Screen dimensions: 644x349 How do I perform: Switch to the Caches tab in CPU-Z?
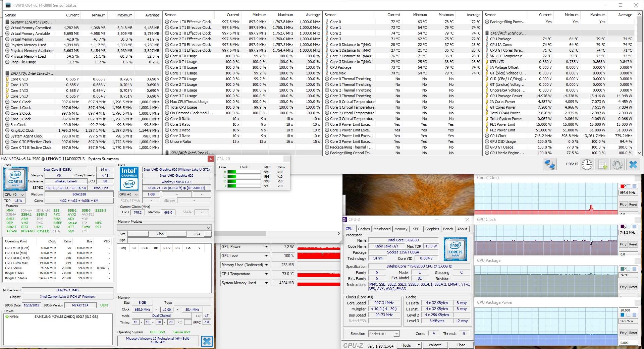pyautogui.click(x=364, y=229)
